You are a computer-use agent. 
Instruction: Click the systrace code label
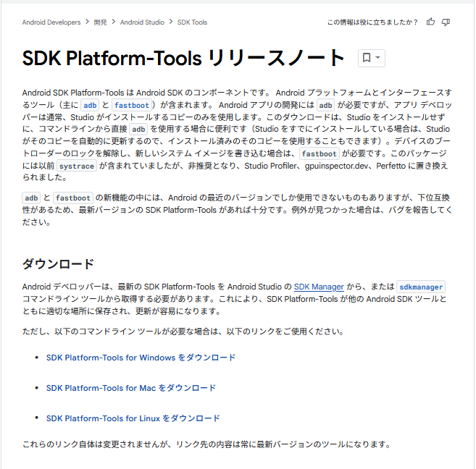click(76, 166)
